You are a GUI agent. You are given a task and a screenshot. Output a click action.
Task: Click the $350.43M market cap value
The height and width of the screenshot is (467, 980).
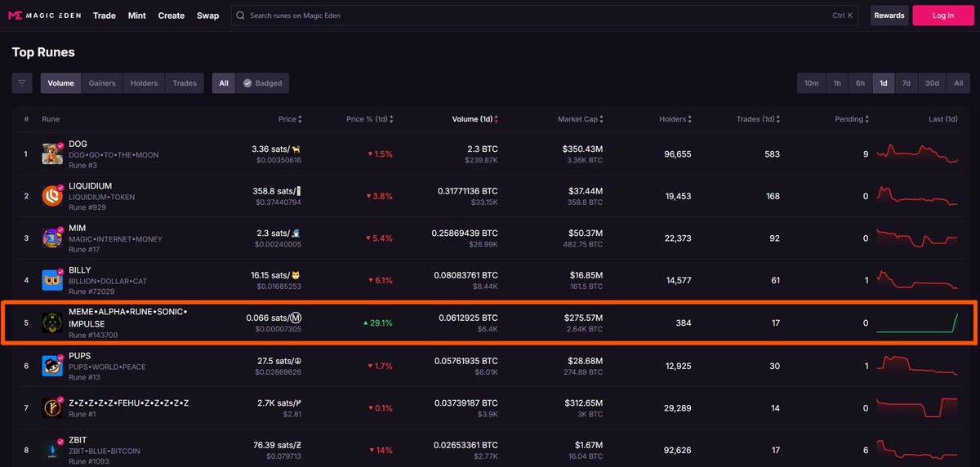coord(582,149)
